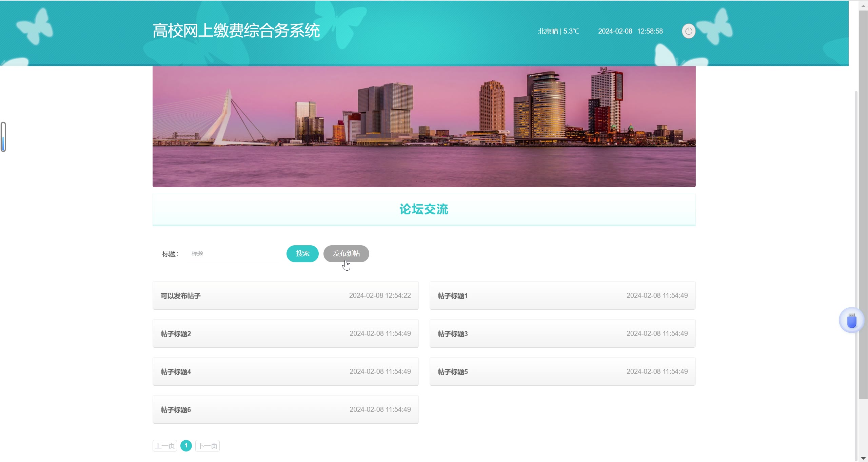Open the post titled 可以发布帖子
The width and height of the screenshot is (868, 462).
pyautogui.click(x=285, y=295)
